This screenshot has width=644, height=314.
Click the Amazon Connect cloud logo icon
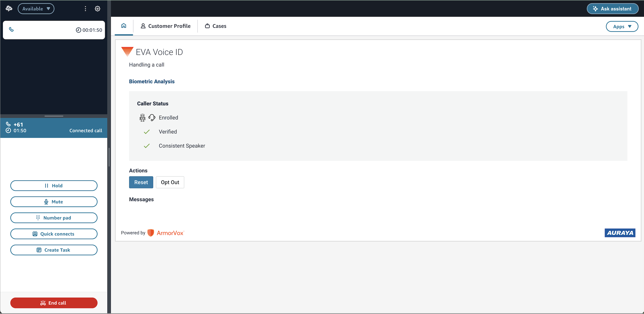[9, 9]
